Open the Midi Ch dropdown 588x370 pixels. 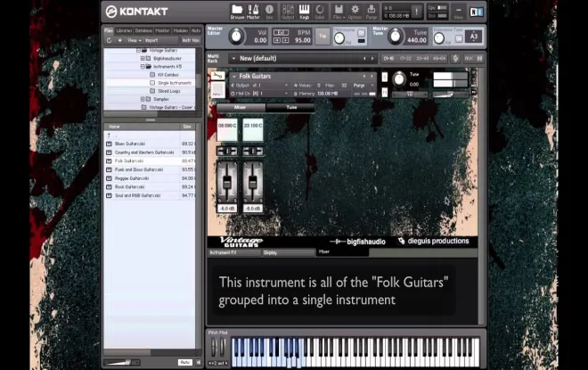pyautogui.click(x=259, y=94)
